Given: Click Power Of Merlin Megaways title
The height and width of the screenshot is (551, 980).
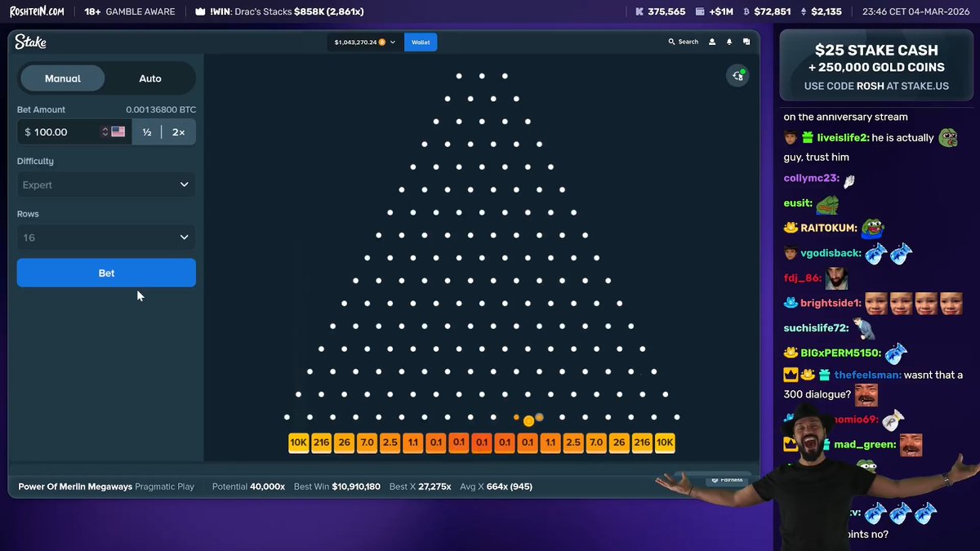Looking at the screenshot, I should (75, 487).
